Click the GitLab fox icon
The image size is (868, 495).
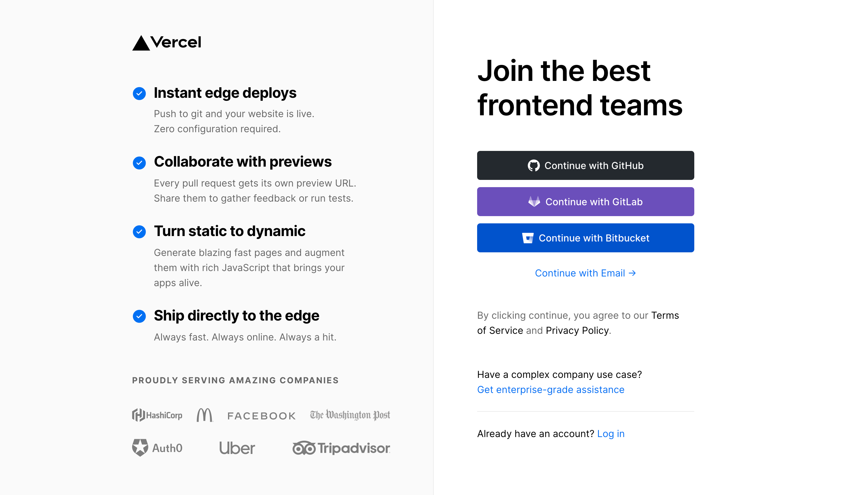pyautogui.click(x=534, y=202)
